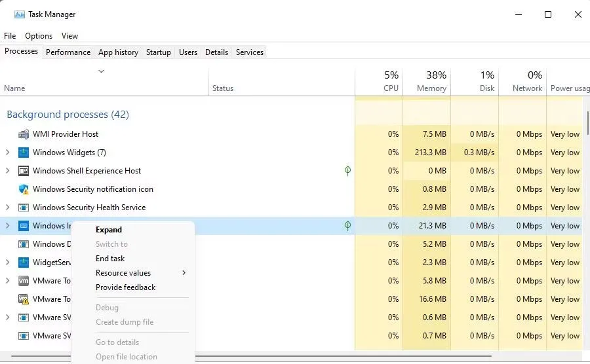Click the first VMware Tools process icon
Screen dimensions: 590x364
click(x=24, y=281)
